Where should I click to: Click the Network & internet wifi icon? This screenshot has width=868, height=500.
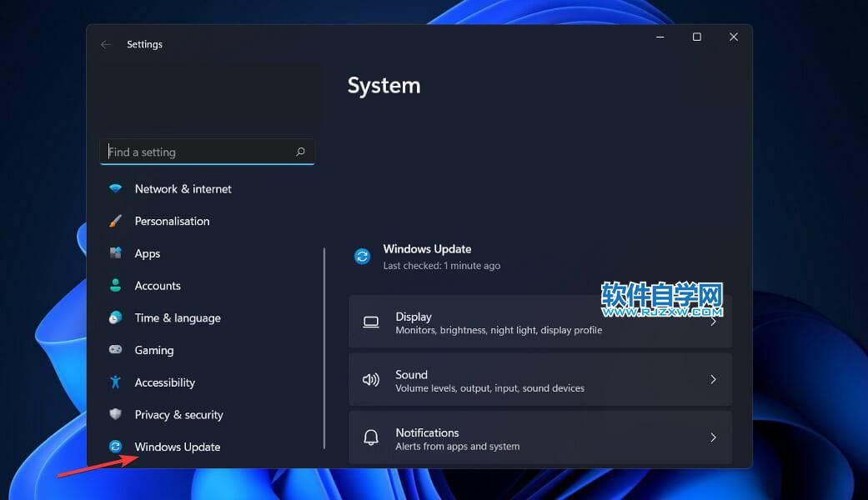click(x=115, y=188)
